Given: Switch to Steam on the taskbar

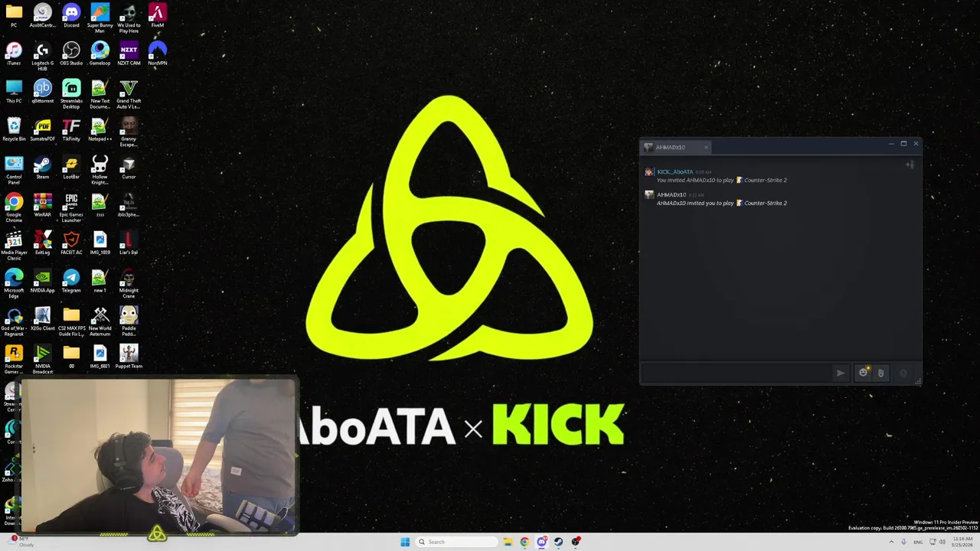Looking at the screenshot, I should 558,542.
